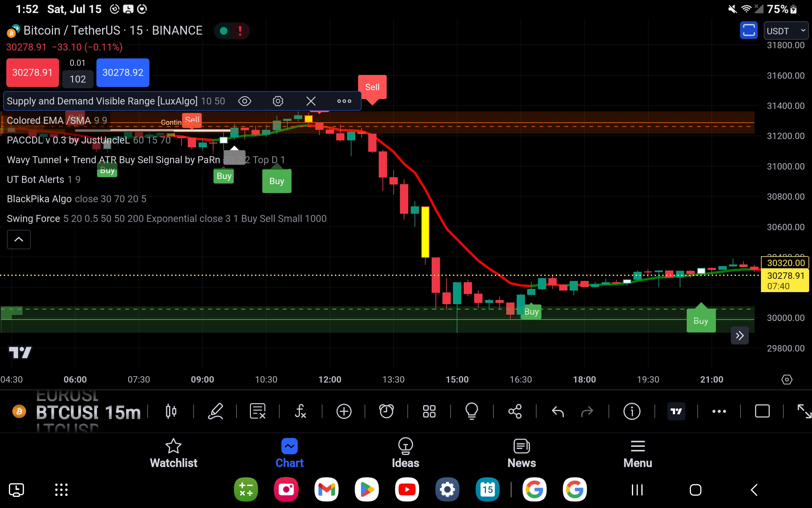Open the indicators fx icon
The image size is (812, 508).
pyautogui.click(x=300, y=411)
